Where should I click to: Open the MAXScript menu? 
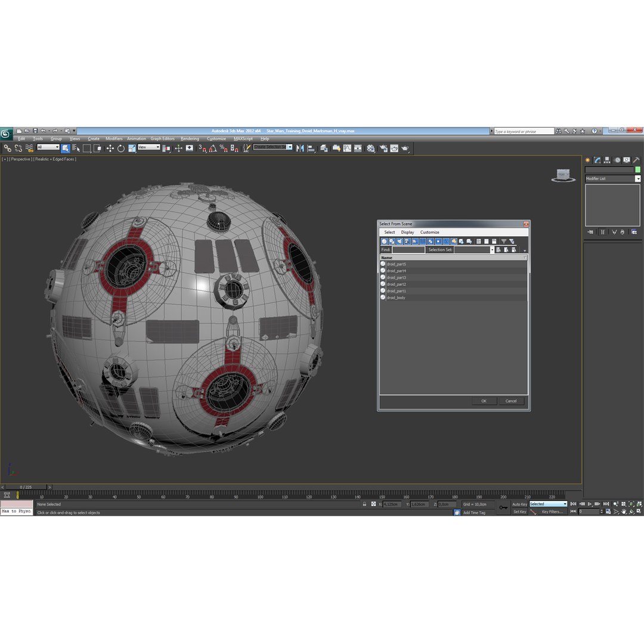243,139
